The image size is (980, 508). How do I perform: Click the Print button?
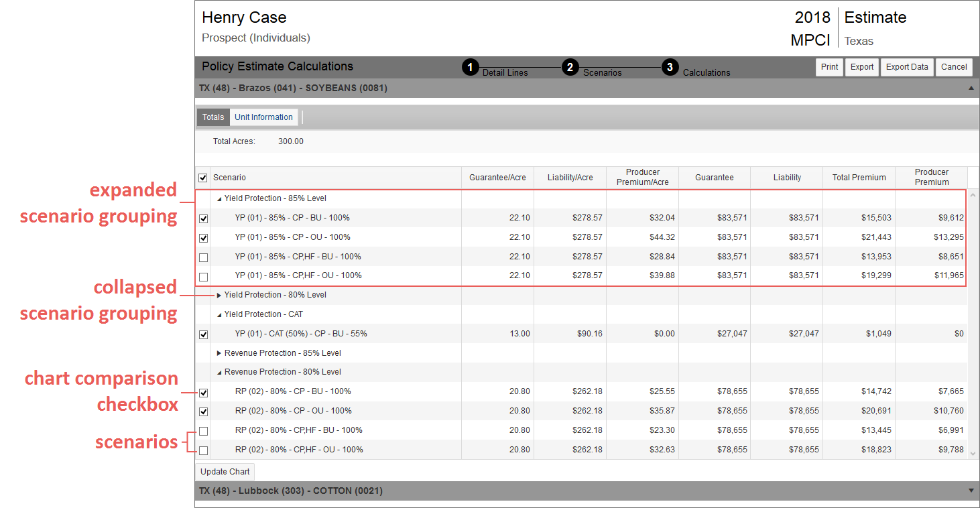829,67
